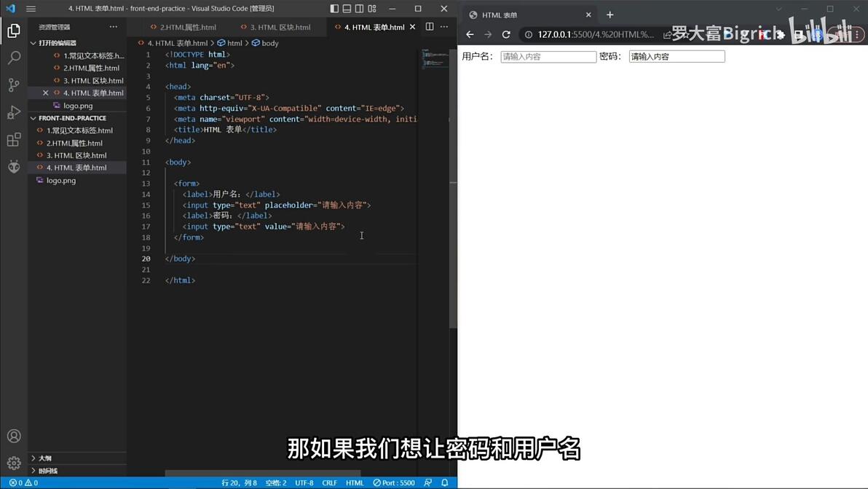Go forward in the browser
This screenshot has width=868, height=489.
pyautogui.click(x=488, y=34)
